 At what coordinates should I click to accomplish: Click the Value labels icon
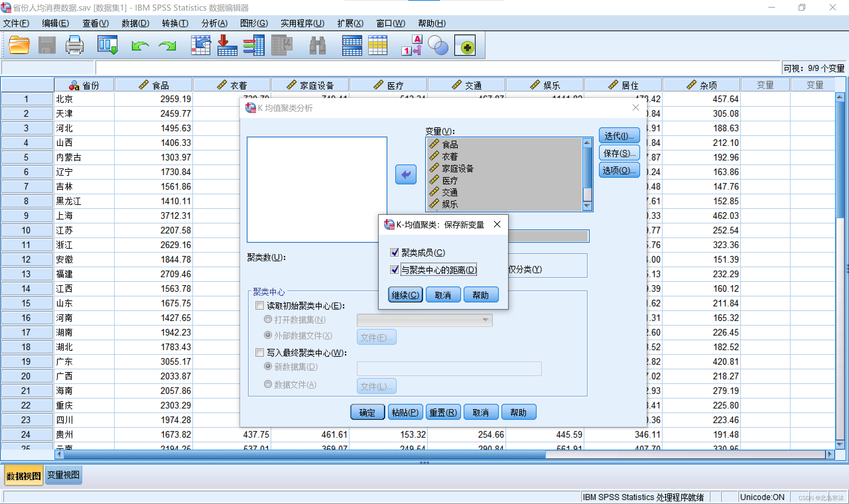click(x=412, y=45)
